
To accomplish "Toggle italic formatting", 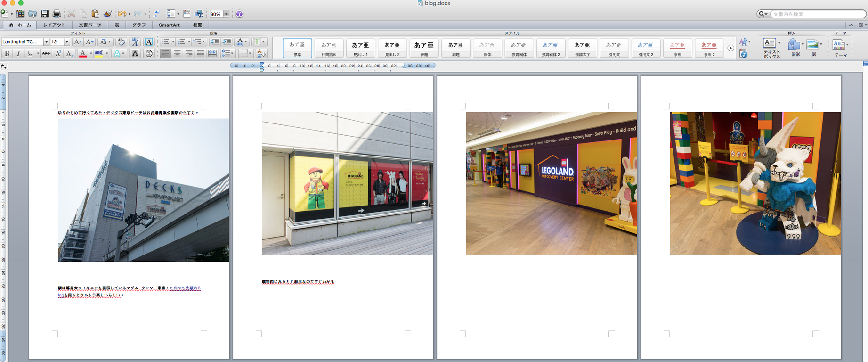I will [x=18, y=54].
